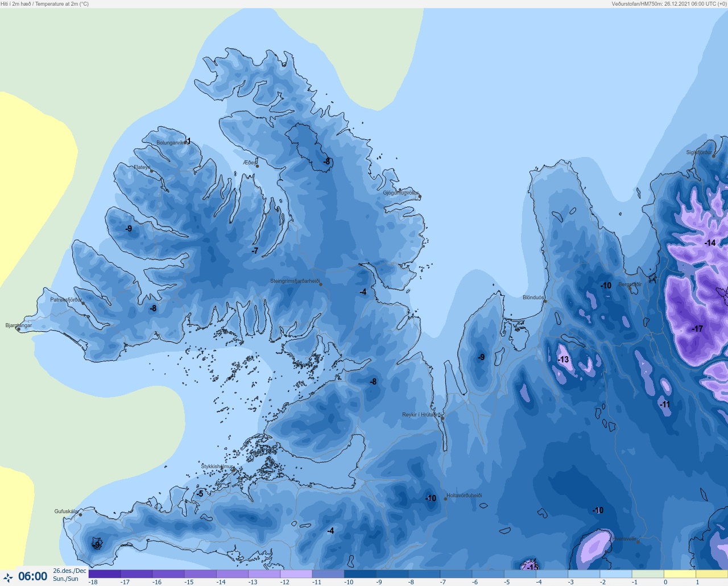The image size is (728, 586).
Task: Select the Gjögurflugvöllur station label
Action: [x=401, y=193]
